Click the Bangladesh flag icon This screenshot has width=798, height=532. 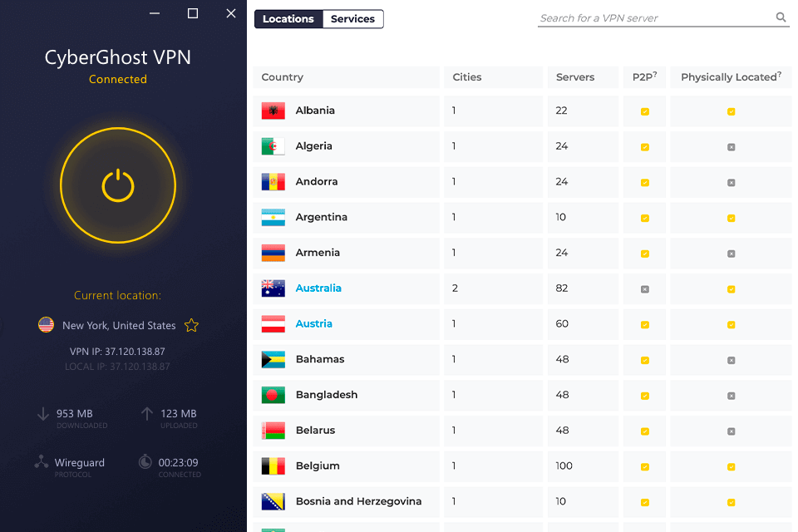pyautogui.click(x=273, y=395)
